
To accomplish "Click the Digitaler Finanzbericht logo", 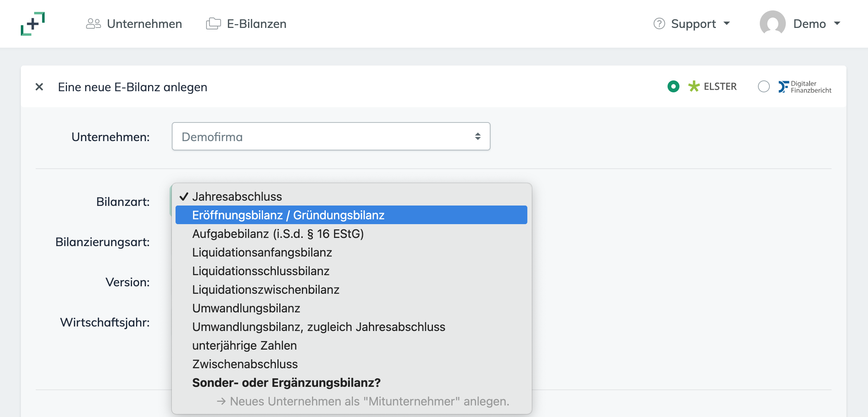I will tap(804, 86).
